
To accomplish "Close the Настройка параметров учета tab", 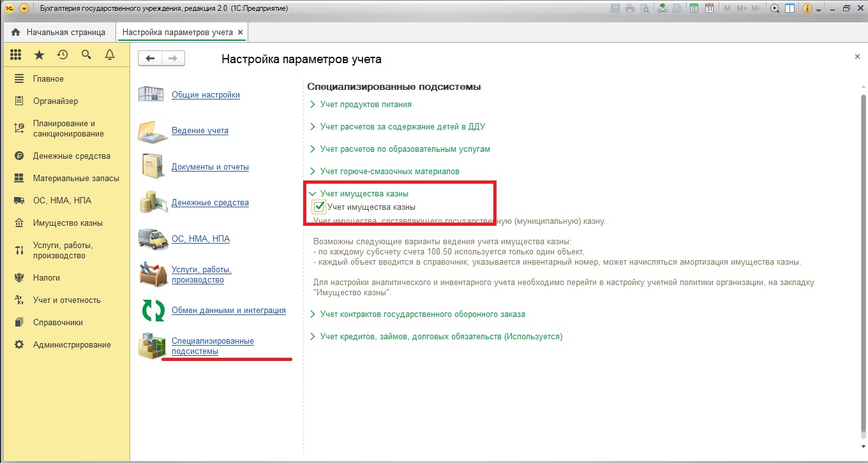I will point(240,32).
